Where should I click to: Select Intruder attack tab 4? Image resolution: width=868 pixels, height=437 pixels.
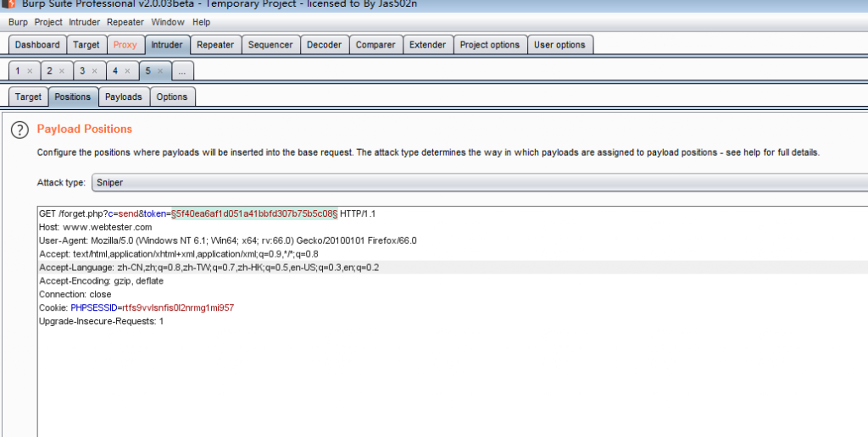pyautogui.click(x=115, y=71)
